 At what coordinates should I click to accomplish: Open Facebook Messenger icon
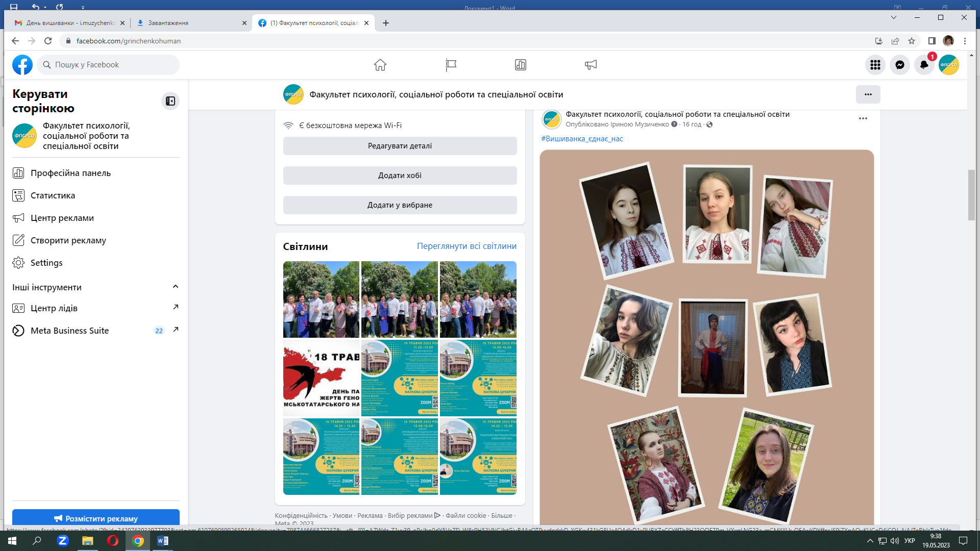[x=900, y=65]
